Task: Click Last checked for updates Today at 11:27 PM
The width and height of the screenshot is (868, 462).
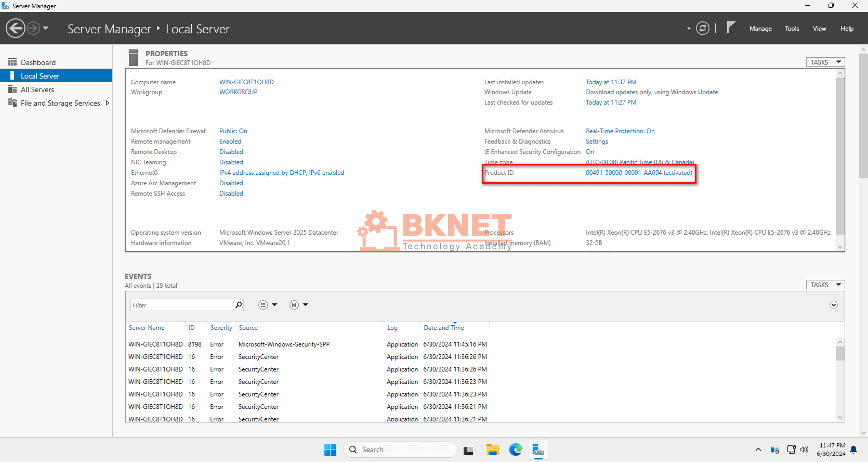Action: pos(611,102)
